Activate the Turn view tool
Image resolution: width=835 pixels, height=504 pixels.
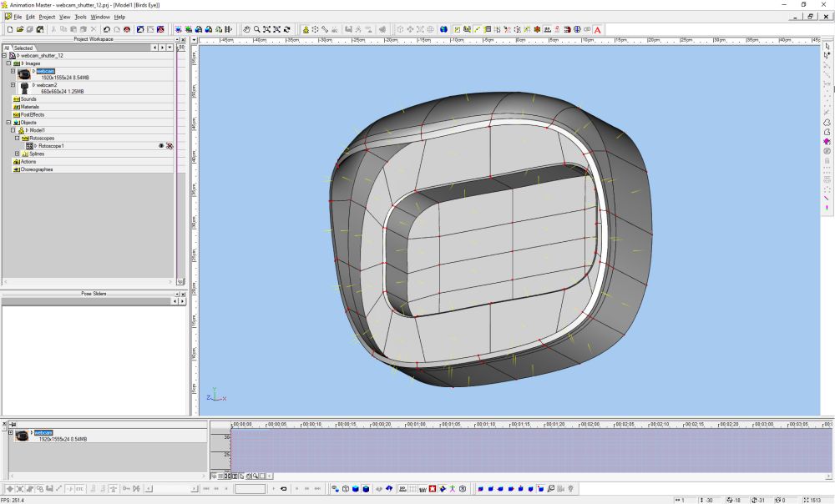click(x=286, y=30)
